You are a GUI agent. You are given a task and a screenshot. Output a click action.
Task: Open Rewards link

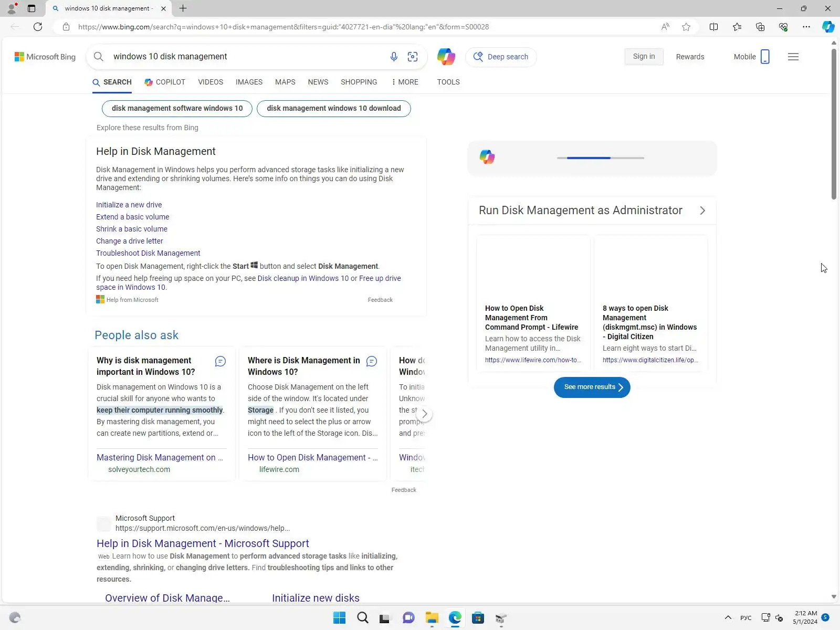[x=690, y=57]
